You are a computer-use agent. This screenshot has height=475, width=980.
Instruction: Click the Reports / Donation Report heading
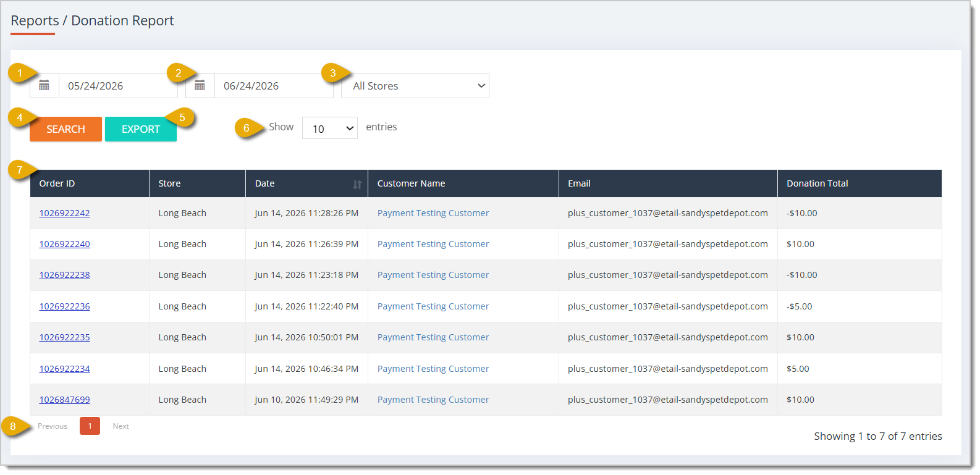92,21
